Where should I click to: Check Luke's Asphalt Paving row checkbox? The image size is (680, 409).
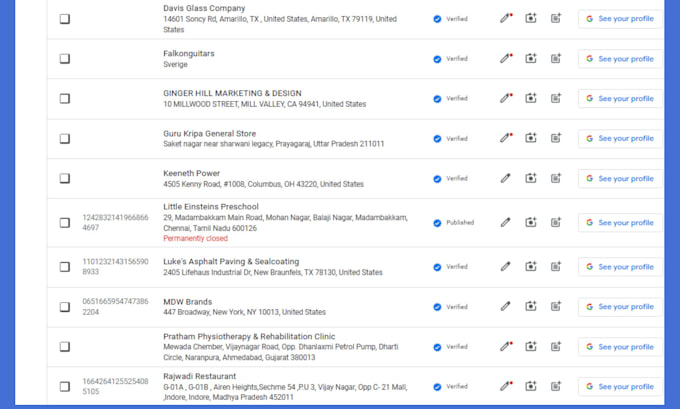tap(65, 267)
